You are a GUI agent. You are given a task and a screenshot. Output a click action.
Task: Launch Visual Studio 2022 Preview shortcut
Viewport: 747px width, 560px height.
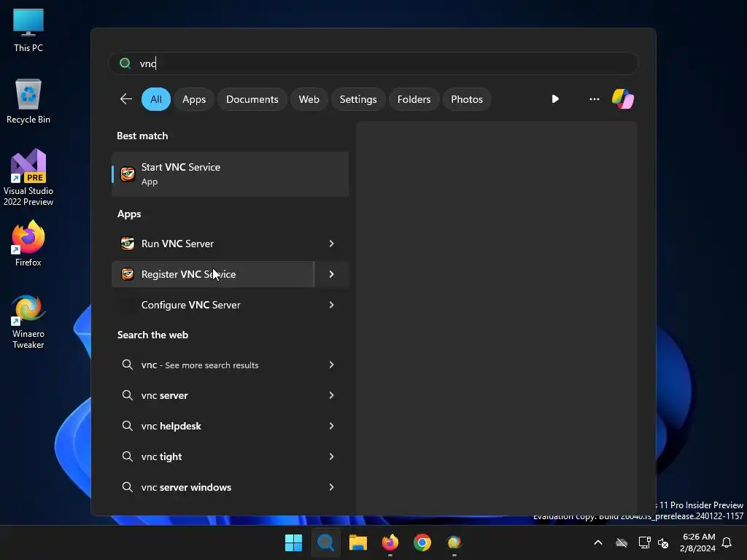click(x=28, y=178)
